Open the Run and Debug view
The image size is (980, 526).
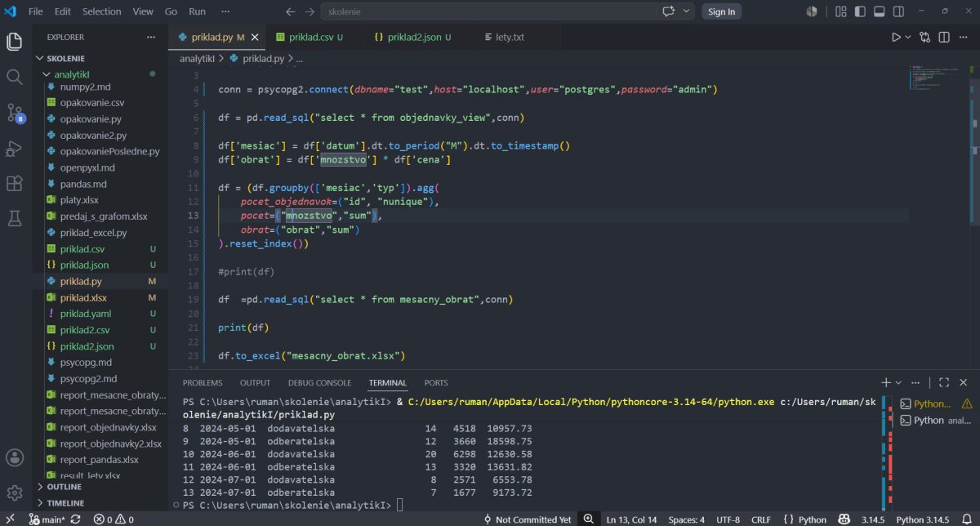pyautogui.click(x=14, y=149)
